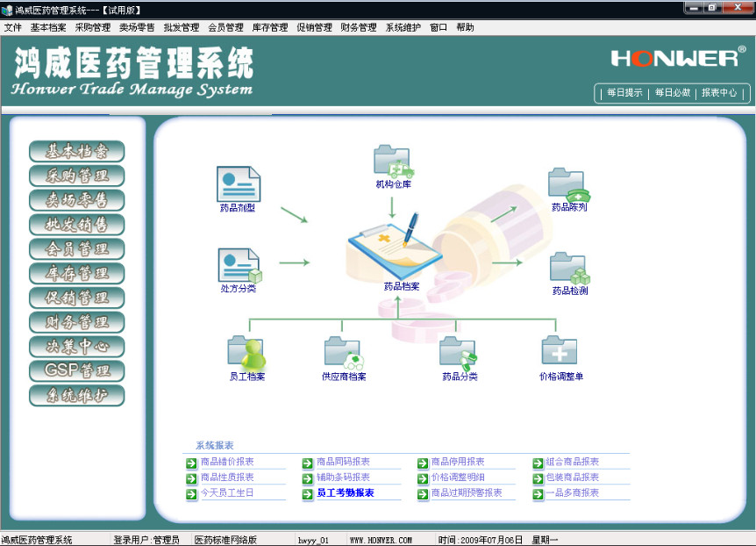
Task: Click 登录用户:管理员 in the status bar
Action: (146, 540)
